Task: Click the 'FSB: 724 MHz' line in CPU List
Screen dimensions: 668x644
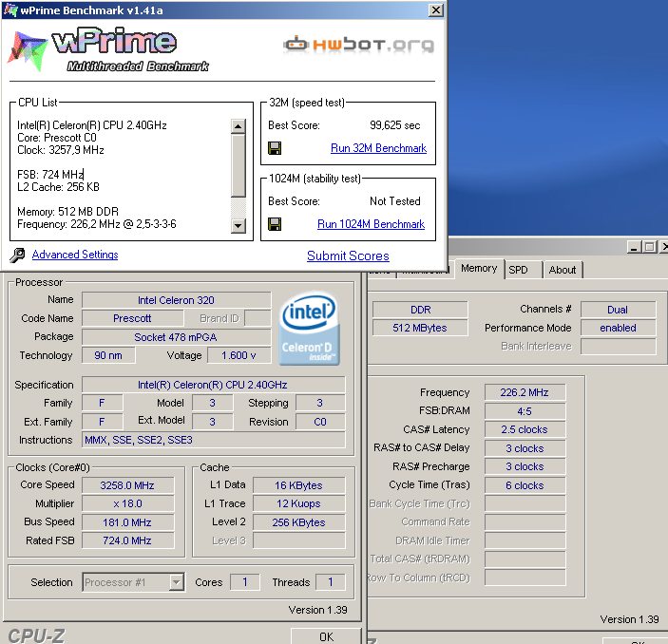Action: tap(50, 175)
